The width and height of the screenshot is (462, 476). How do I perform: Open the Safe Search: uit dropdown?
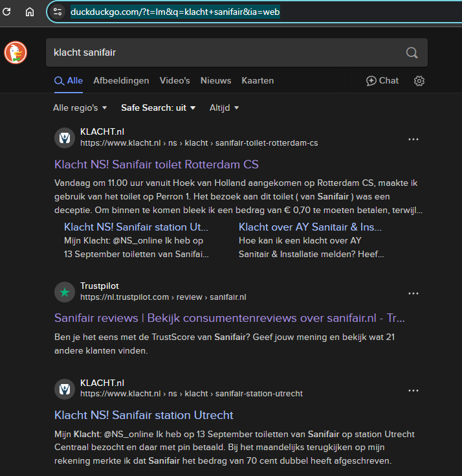click(159, 108)
